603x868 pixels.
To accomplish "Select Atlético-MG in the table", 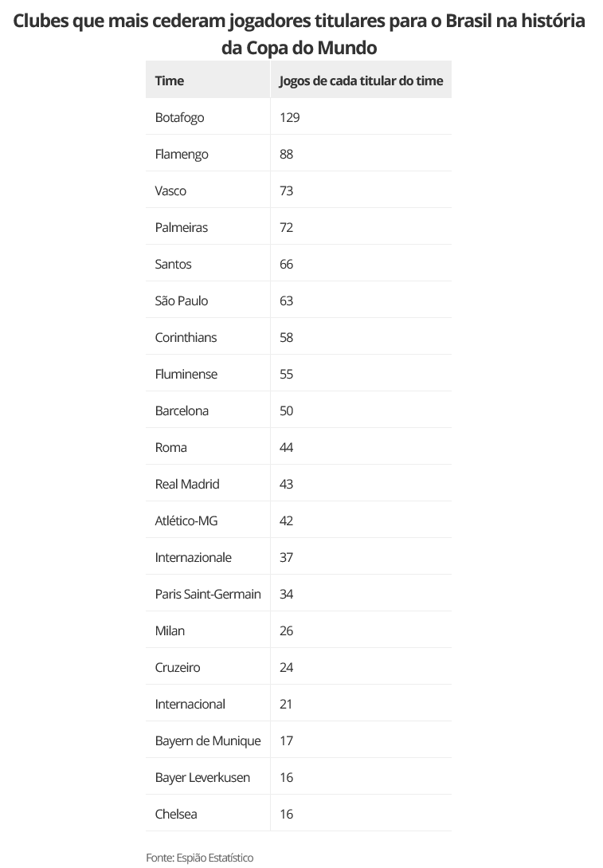I will tap(186, 520).
